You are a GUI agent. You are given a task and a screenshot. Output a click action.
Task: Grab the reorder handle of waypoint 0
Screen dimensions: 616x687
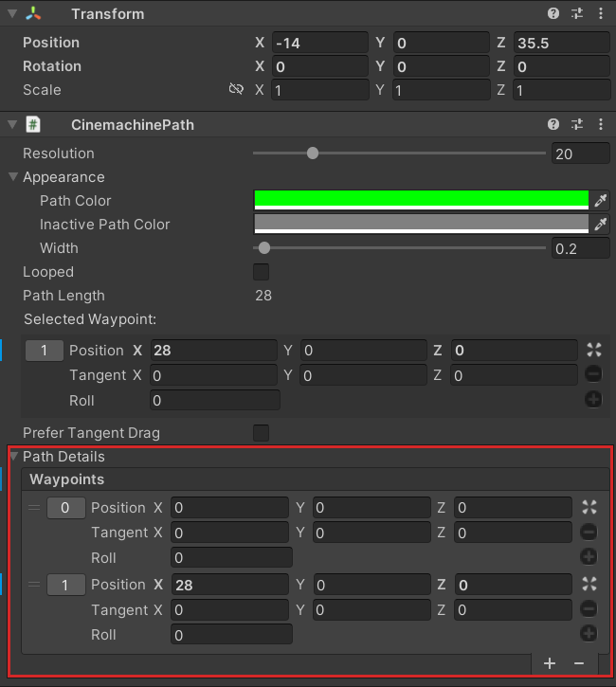(x=34, y=508)
